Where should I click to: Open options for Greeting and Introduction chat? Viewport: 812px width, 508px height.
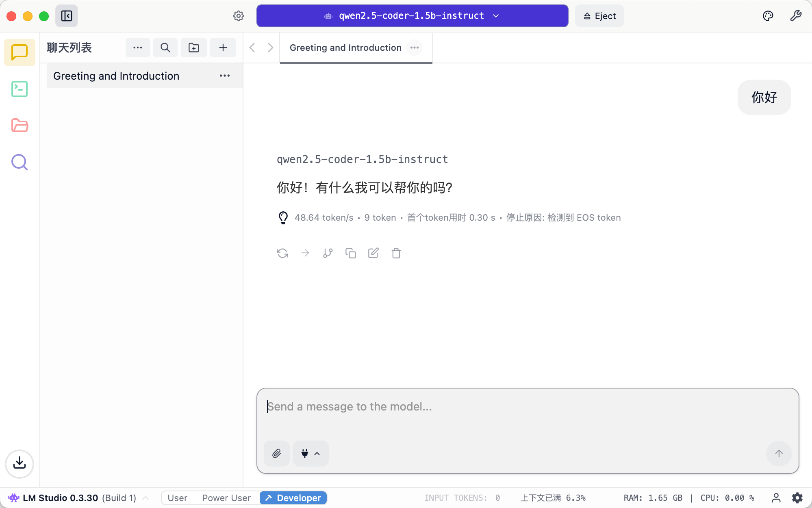point(225,76)
